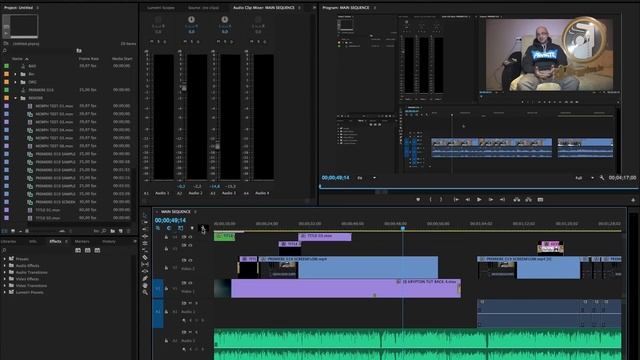Viewport: 640px width, 360px height.
Task: Toggle the lock on Video 1 track
Action: (166, 289)
